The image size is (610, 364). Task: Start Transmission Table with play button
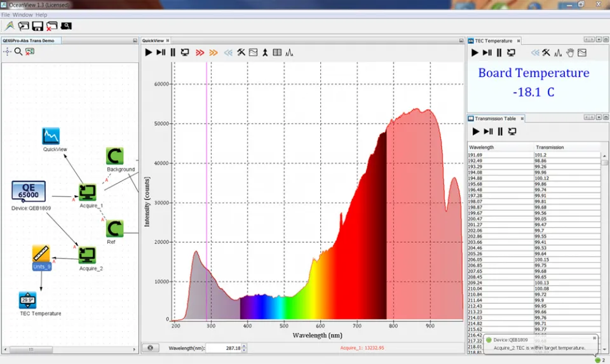coord(476,131)
